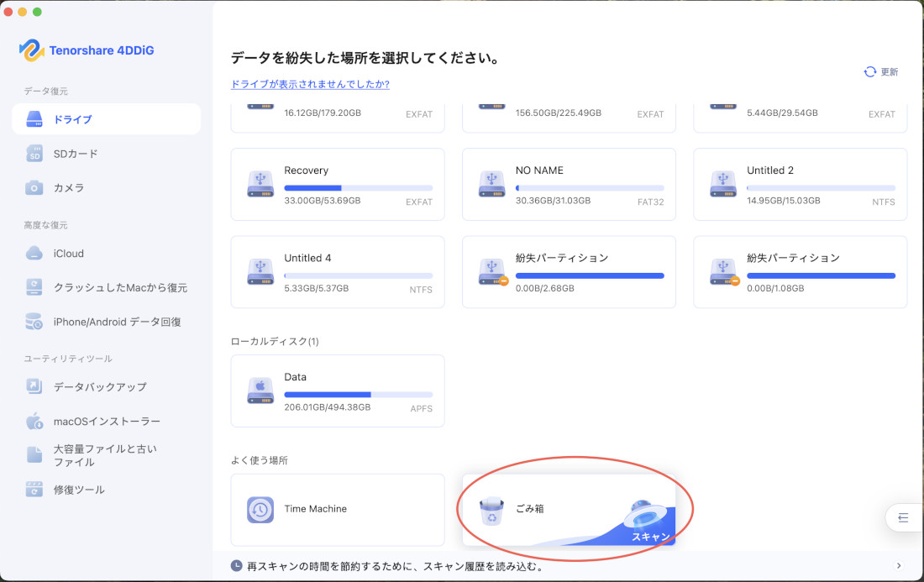Viewport: 924px width, 582px height.
Task: Select the Data local disk
Action: click(x=337, y=391)
